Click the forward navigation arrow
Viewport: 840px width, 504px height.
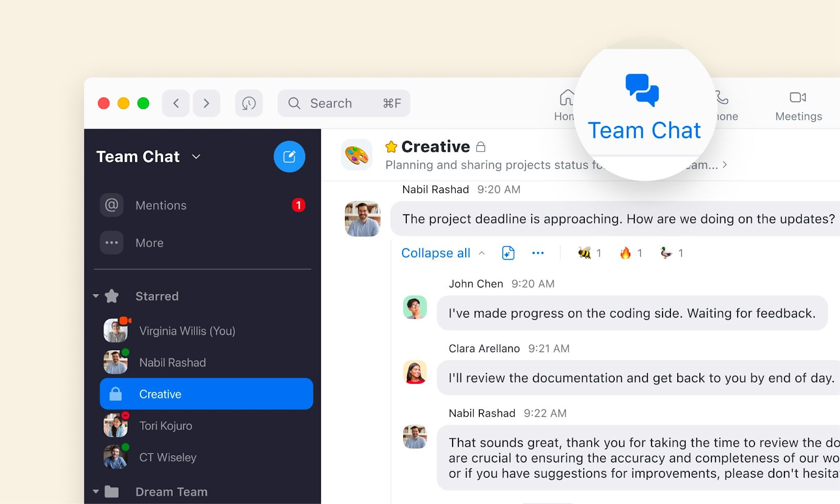tap(206, 103)
